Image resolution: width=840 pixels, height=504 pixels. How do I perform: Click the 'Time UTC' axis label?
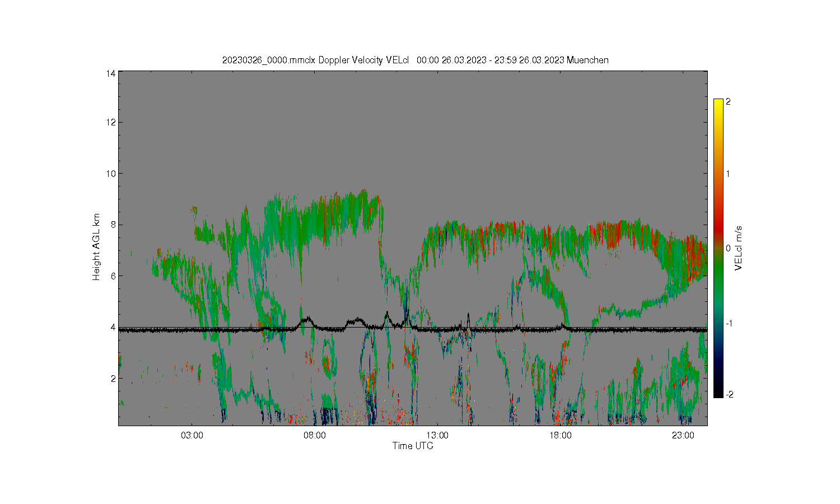coord(413,446)
